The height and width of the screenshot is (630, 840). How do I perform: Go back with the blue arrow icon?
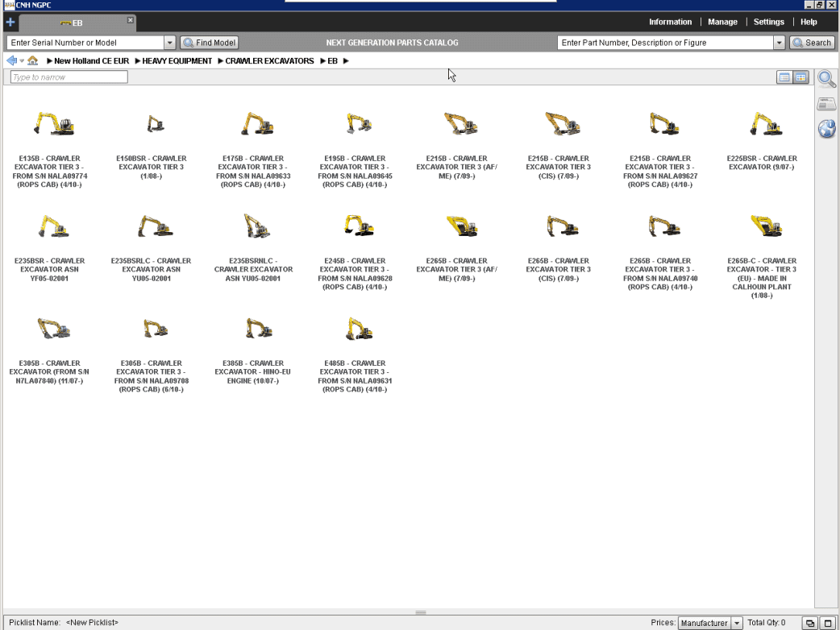[x=11, y=60]
